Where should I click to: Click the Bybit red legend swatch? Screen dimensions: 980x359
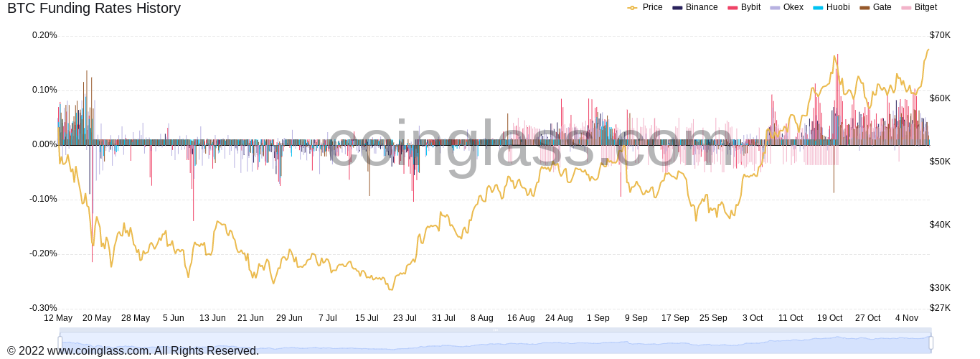[x=732, y=8]
